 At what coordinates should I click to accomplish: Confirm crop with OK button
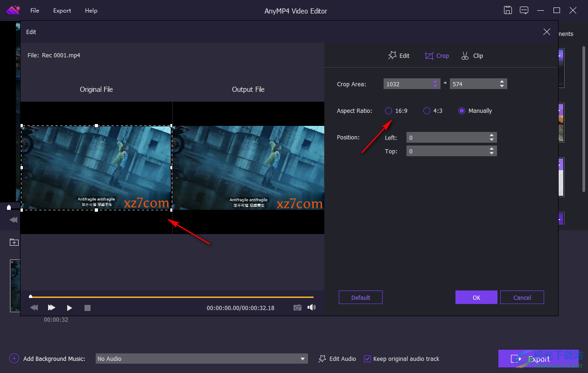(x=476, y=297)
